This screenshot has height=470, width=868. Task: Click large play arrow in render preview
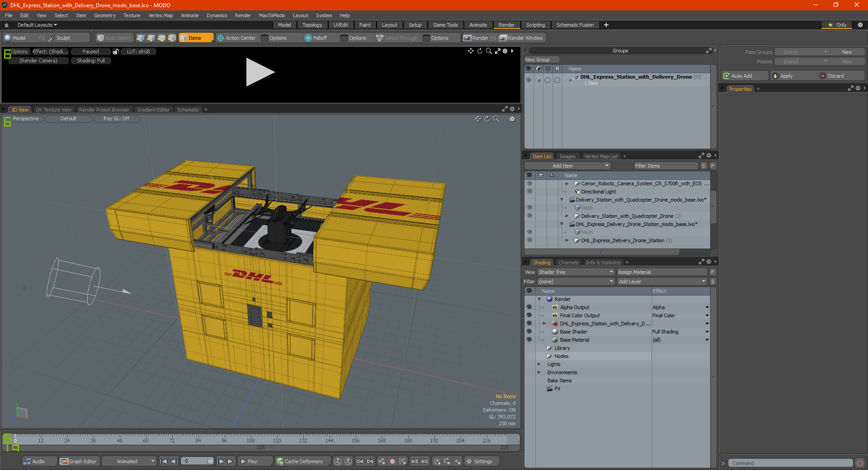[260, 72]
